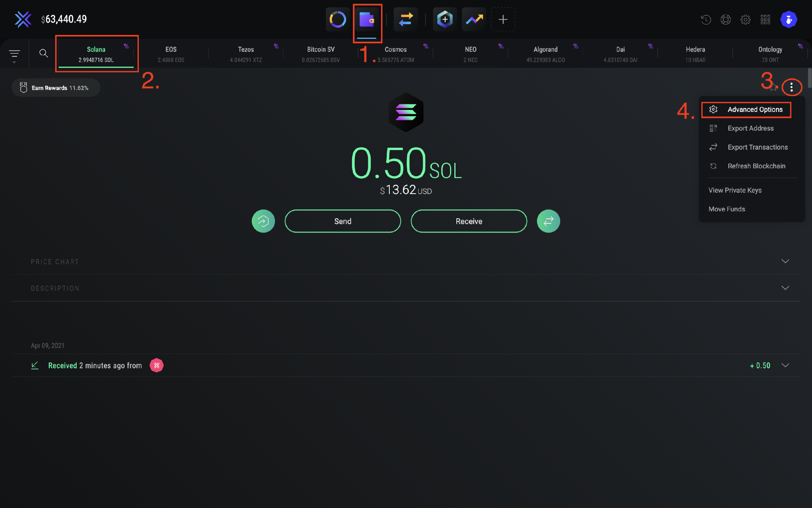Image resolution: width=812 pixels, height=508 pixels.
Task: Click the Export Address QR icon
Action: tap(713, 128)
